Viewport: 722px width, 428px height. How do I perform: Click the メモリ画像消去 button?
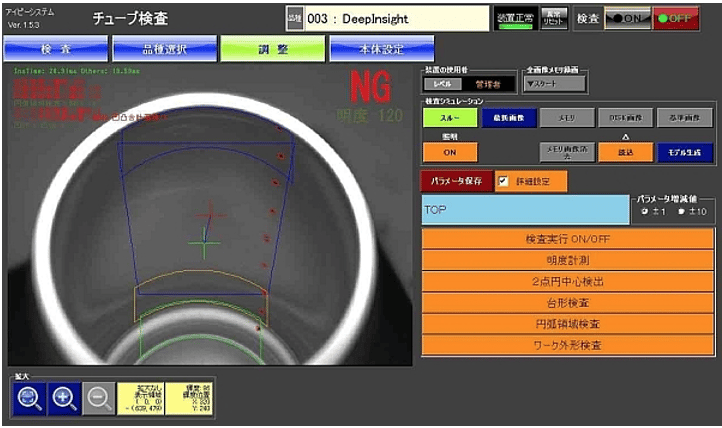tap(567, 152)
